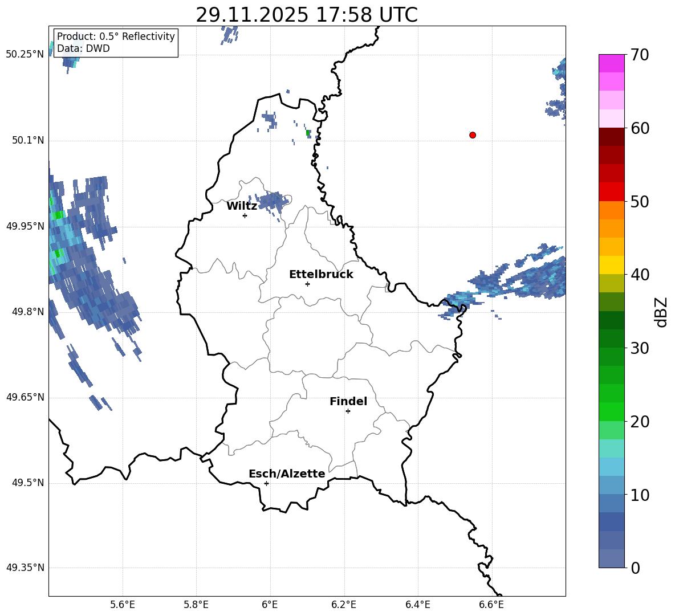Viewport: 675px width, 616px height.
Task: Click the 49.95°N latitude label
Action: (25, 226)
